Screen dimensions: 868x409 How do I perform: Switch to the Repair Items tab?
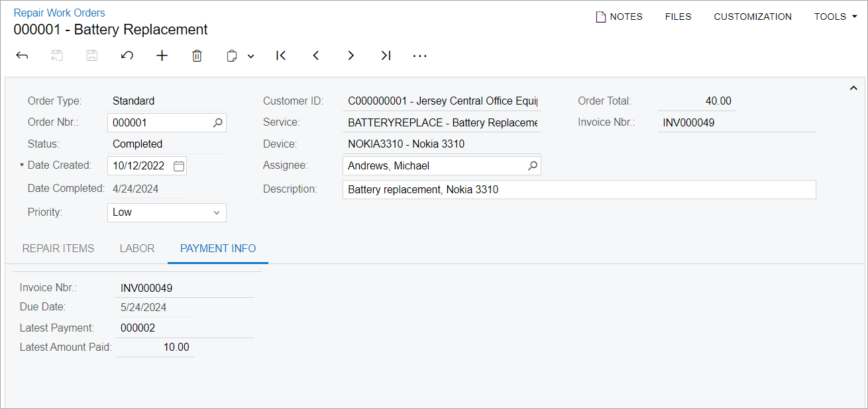pos(58,249)
